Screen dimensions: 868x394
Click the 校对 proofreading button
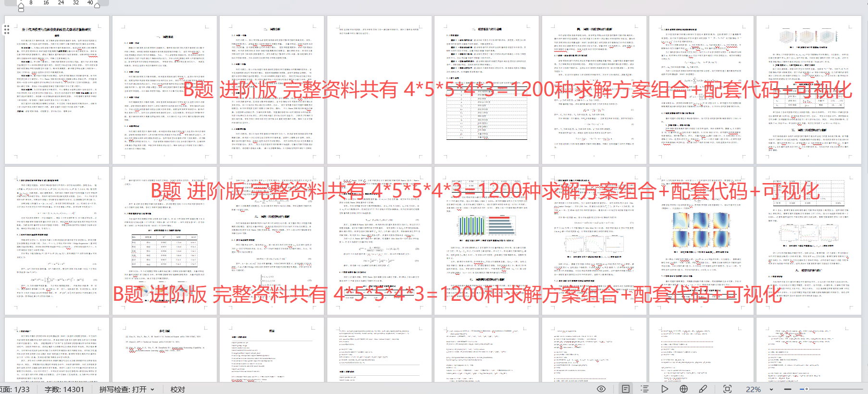[177, 389]
